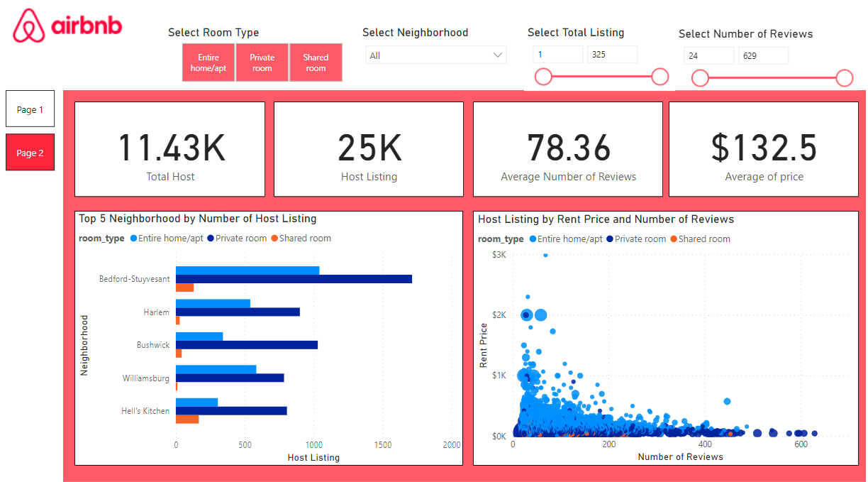Click the Bedford-Stuyvesant Private room bar
The image size is (868, 482).
(294, 279)
